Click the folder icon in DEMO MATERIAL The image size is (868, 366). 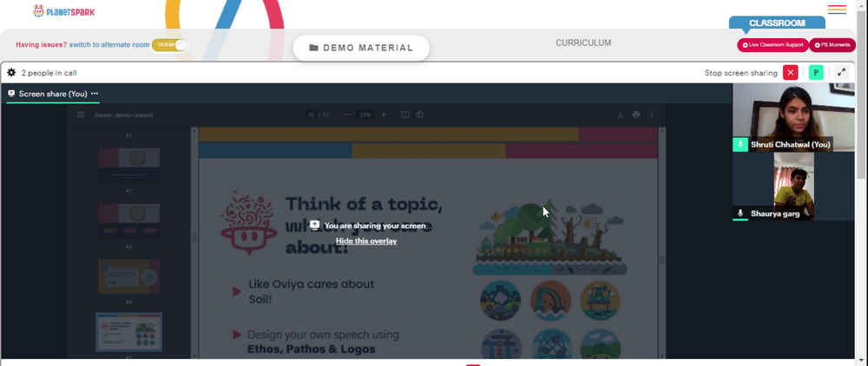point(313,48)
